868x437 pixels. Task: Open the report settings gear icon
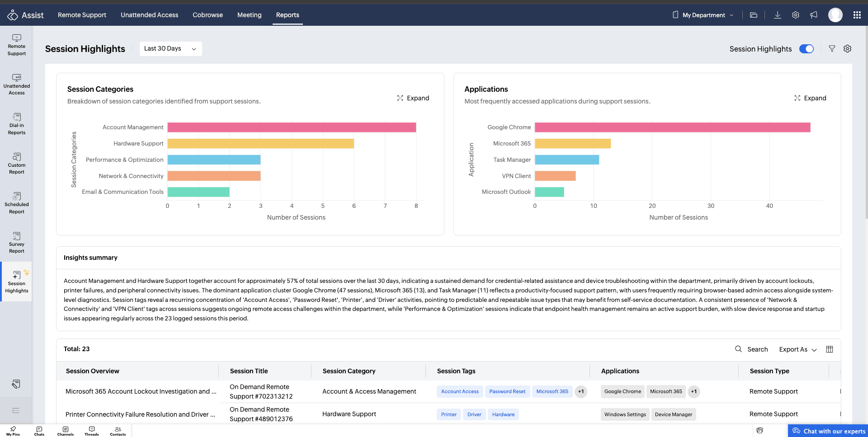pos(848,49)
